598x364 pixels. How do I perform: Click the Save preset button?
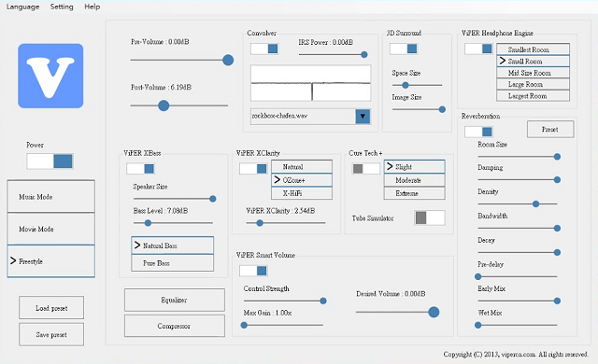51,335
